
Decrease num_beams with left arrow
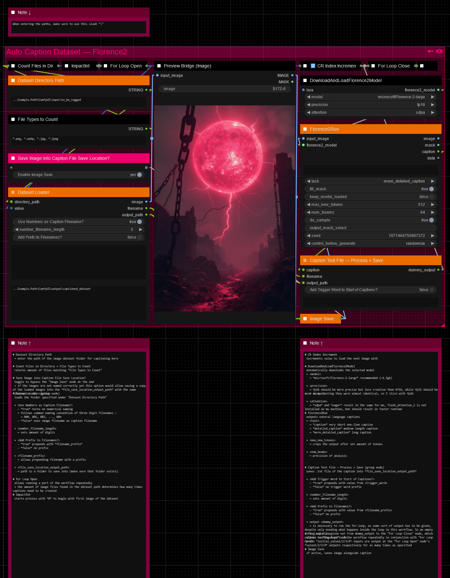click(309, 212)
